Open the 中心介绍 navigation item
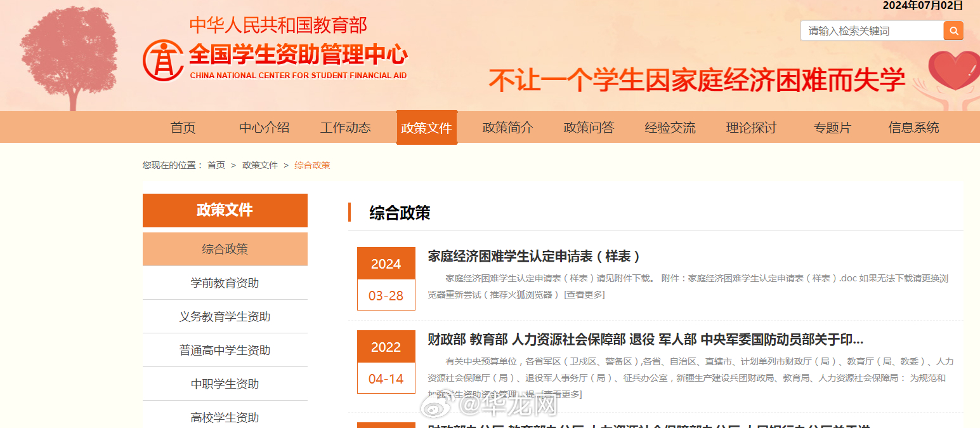Viewport: 980px width, 428px height. coord(265,128)
